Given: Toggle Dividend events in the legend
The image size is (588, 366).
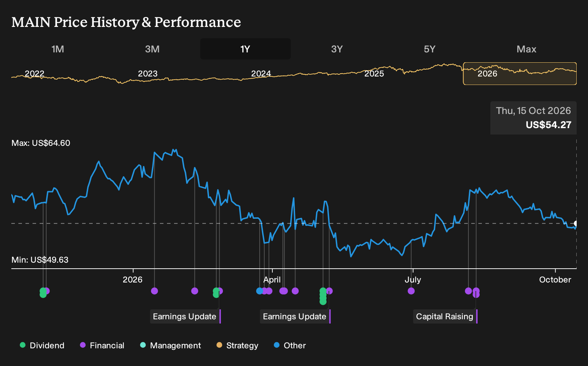Looking at the screenshot, I should (x=42, y=345).
